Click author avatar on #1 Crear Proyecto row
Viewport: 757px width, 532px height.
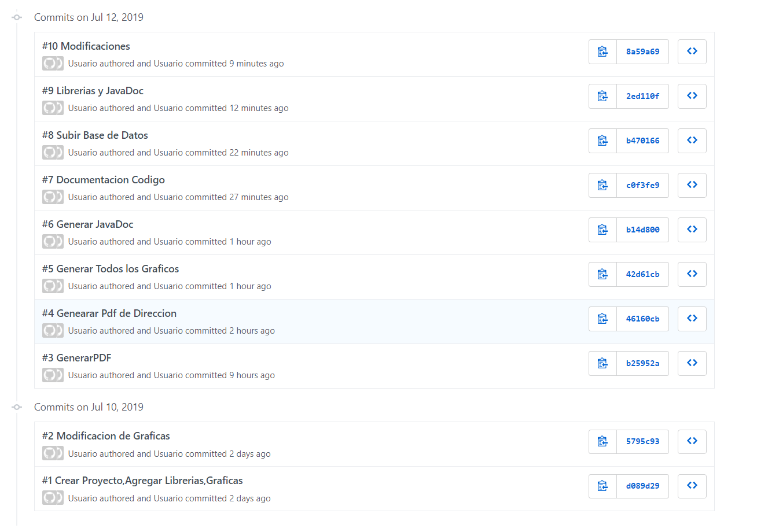point(49,498)
